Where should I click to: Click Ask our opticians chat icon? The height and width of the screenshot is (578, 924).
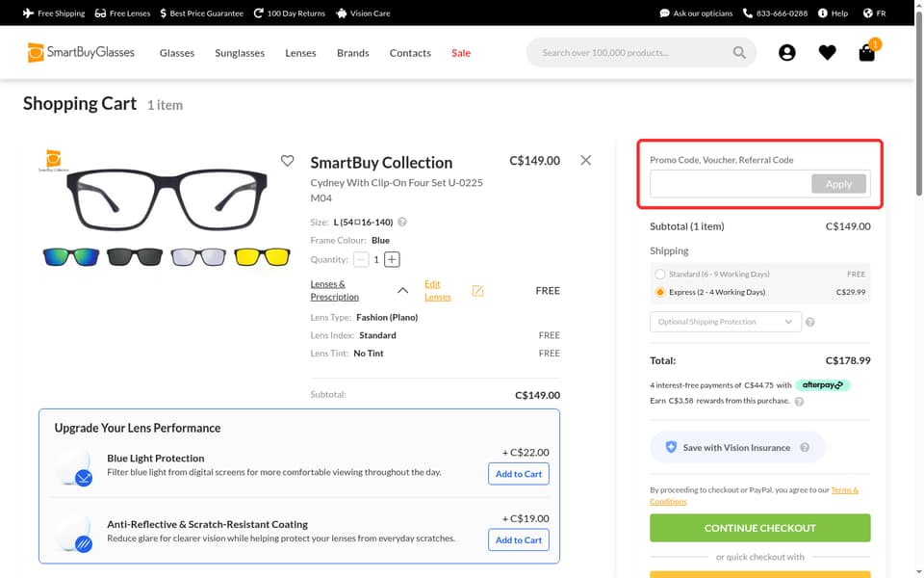[x=664, y=13]
